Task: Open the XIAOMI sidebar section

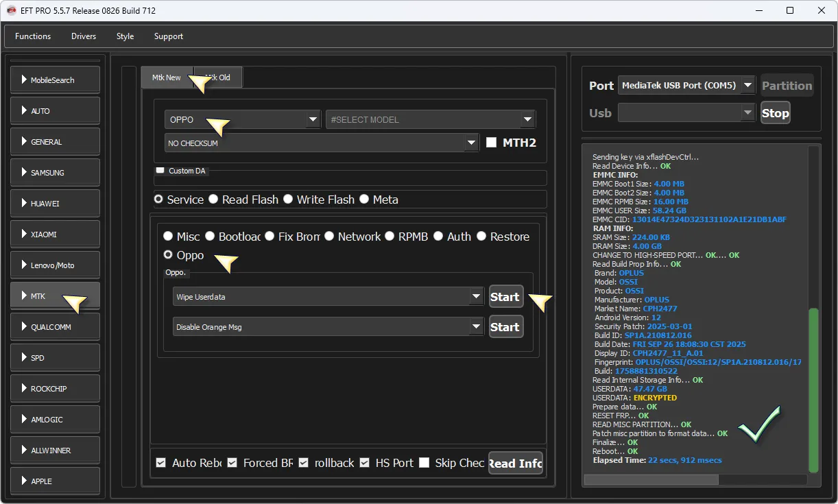Action: (55, 235)
